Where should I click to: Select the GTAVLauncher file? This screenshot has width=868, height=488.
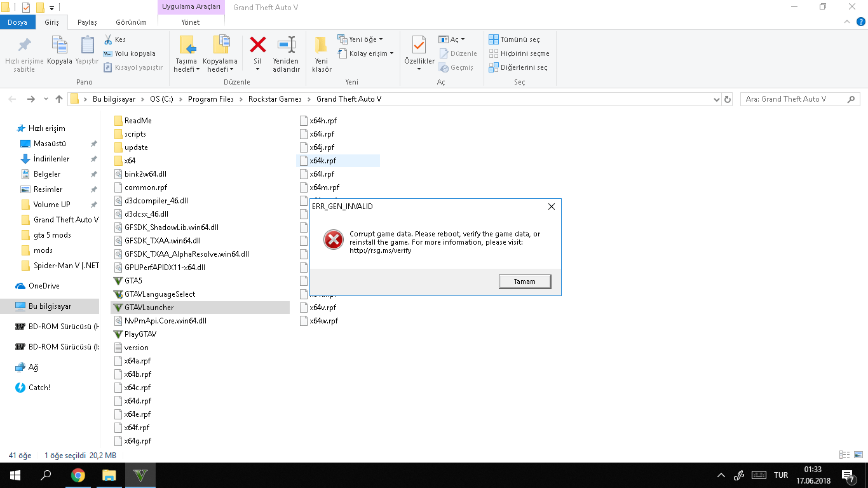[x=200, y=308]
